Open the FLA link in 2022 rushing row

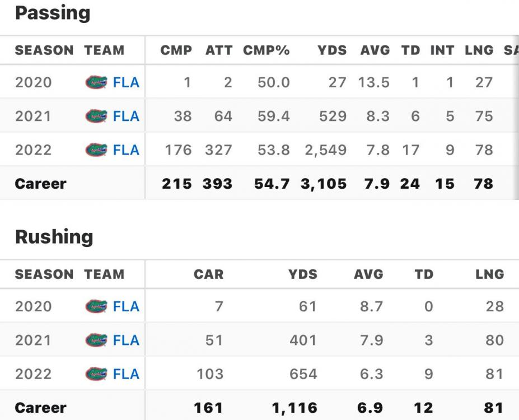(126, 374)
